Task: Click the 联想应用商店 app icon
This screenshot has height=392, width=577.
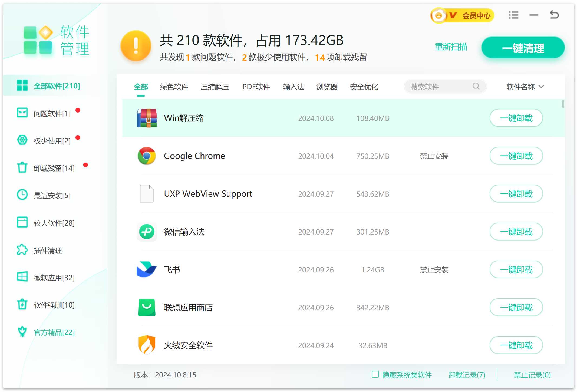Action: pos(147,307)
